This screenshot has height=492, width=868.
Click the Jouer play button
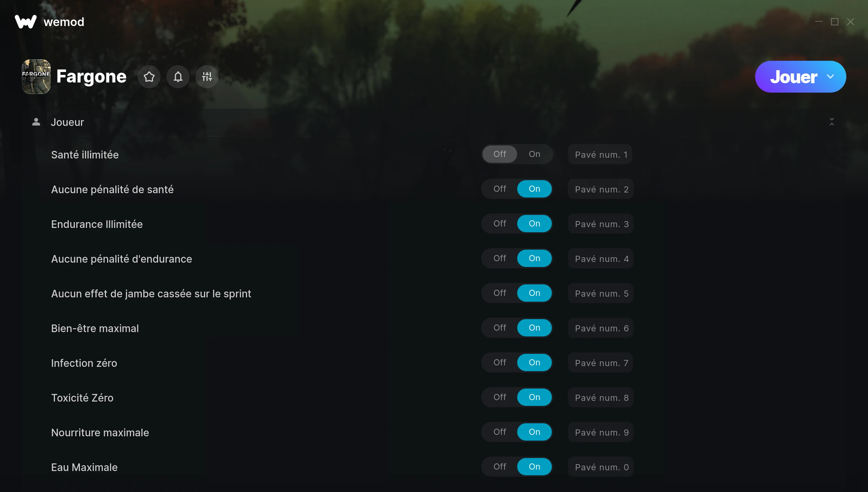pos(793,77)
